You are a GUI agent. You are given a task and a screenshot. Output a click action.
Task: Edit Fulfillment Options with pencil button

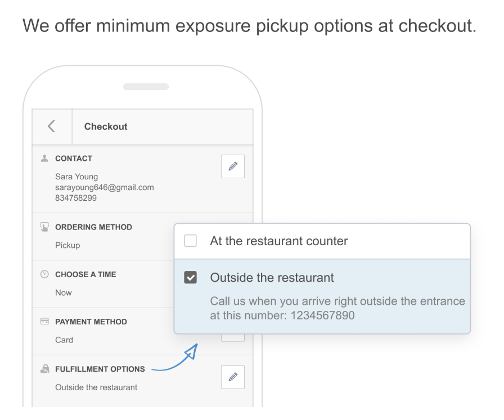coord(233,377)
